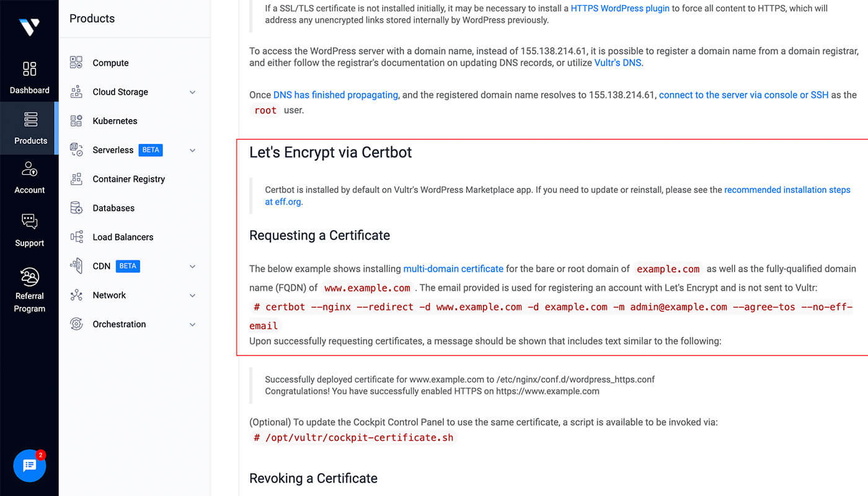Click the www.example.com inline code
The width and height of the screenshot is (868, 496).
pos(367,288)
